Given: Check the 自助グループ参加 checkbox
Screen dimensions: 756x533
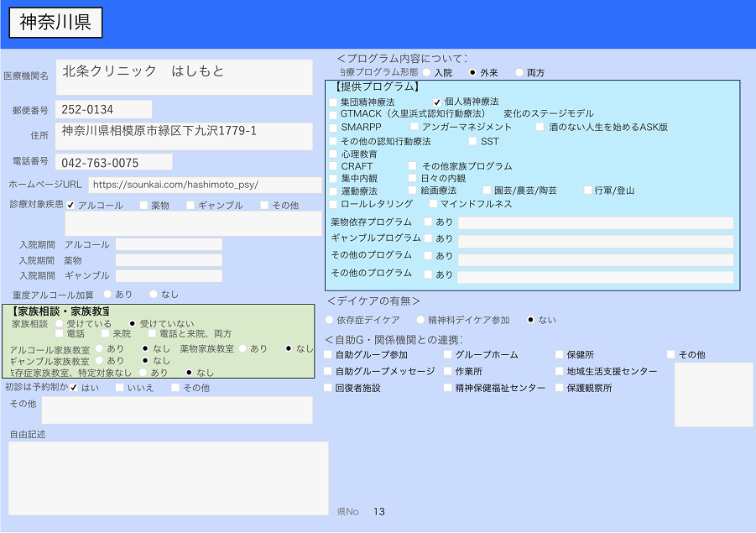Looking at the screenshot, I should tap(328, 355).
